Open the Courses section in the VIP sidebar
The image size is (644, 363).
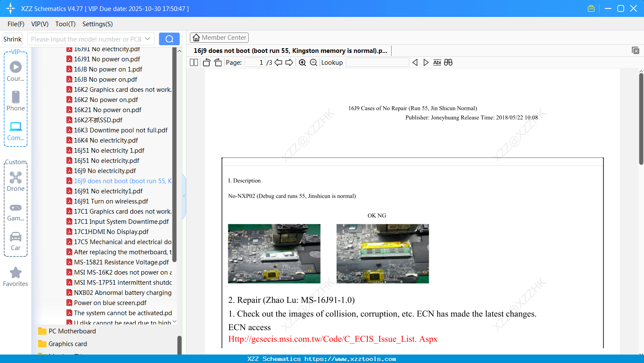coord(16,71)
